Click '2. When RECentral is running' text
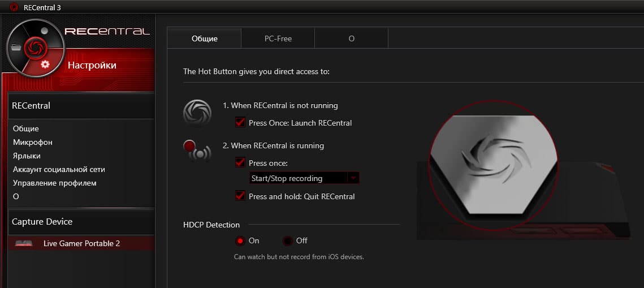The height and width of the screenshot is (288, 644). click(x=274, y=145)
